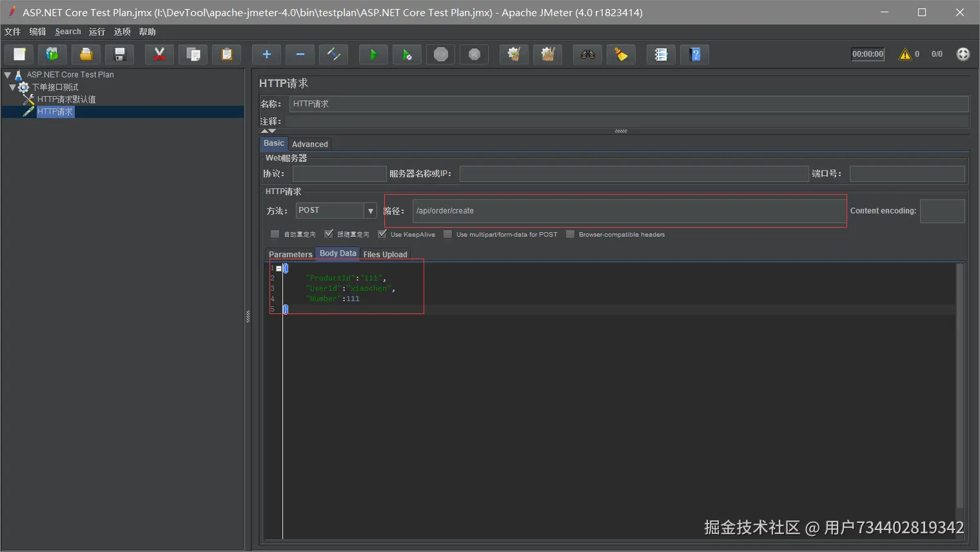Click the blue Help question mark icon
This screenshot has height=552, width=980.
coord(695,55)
